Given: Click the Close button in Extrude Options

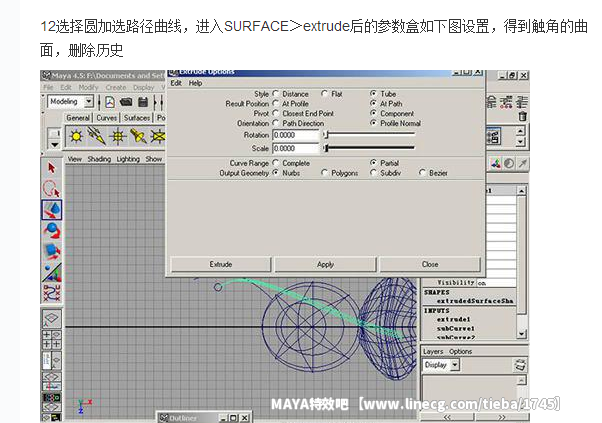Looking at the screenshot, I should click(430, 264).
